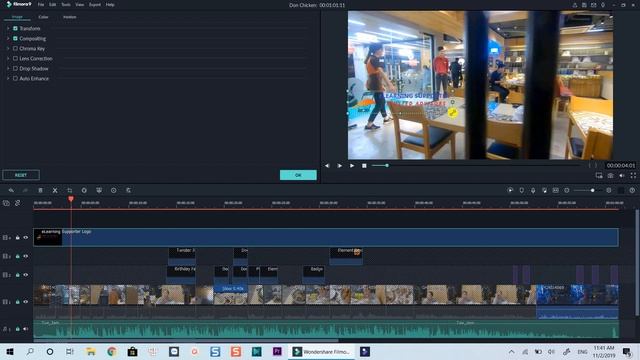The height and width of the screenshot is (360, 640).
Task: Open the Help menu
Action: tap(110, 5)
